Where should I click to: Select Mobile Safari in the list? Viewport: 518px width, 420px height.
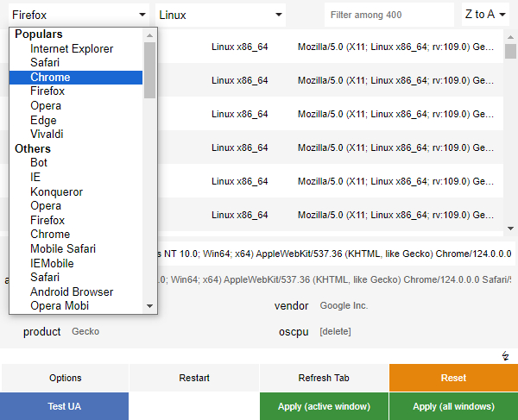coord(76,248)
